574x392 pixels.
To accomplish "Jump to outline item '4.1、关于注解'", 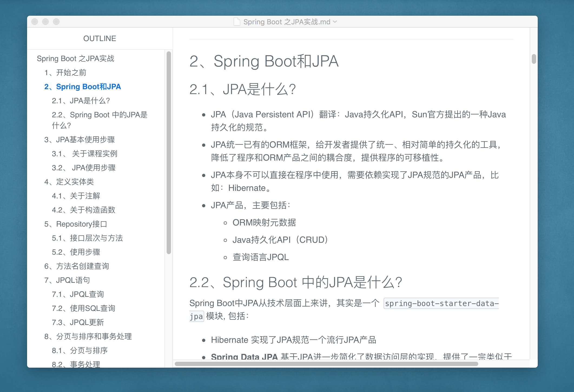I will click(x=76, y=196).
